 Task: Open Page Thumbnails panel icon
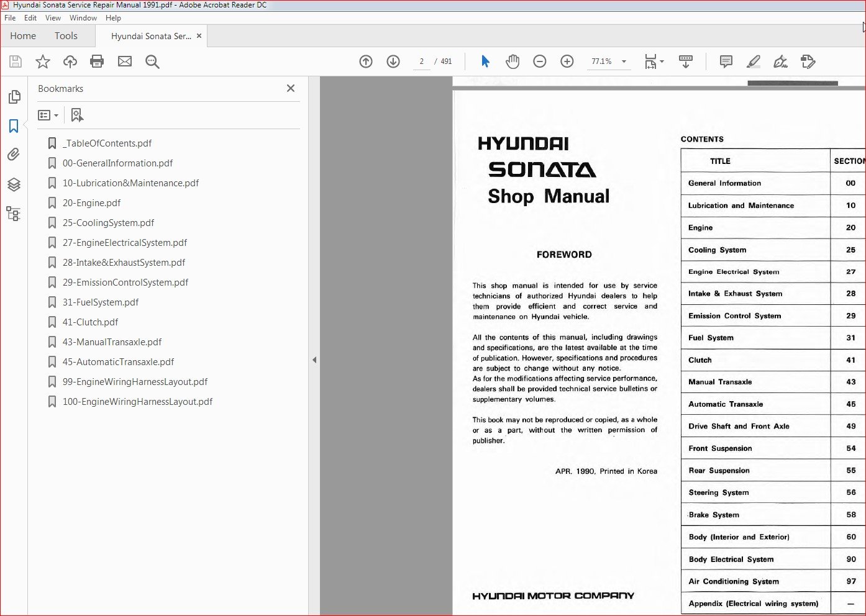pyautogui.click(x=14, y=97)
